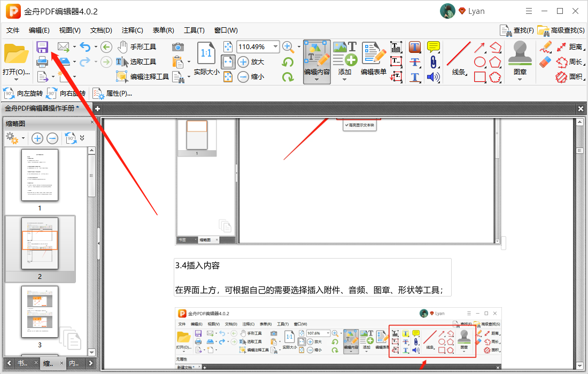Viewport: 588px width, 374px height.
Task: Click the document view scroll-up arrow
Action: (x=579, y=122)
